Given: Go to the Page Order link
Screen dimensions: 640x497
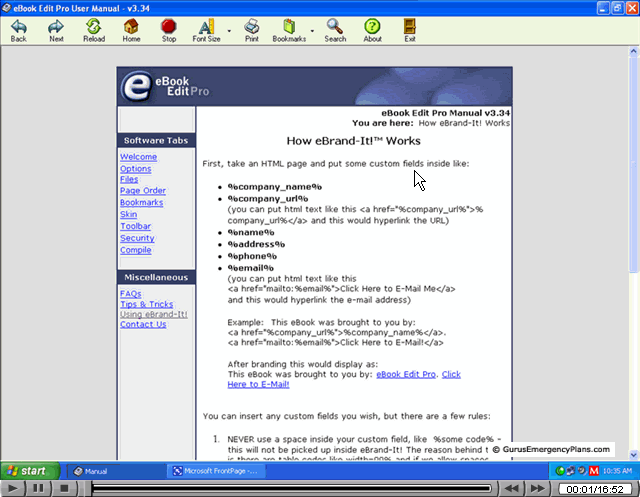Looking at the screenshot, I should tap(143, 191).
